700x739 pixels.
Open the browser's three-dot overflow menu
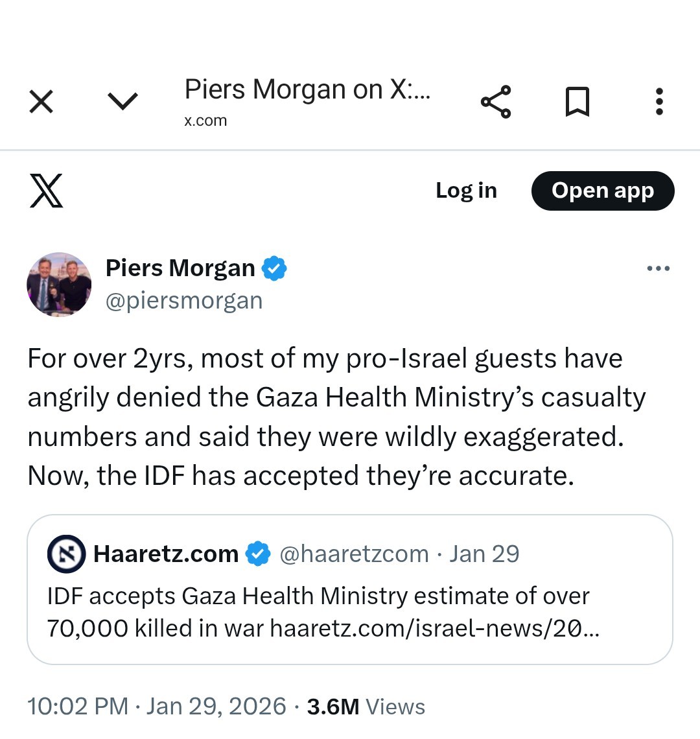[x=659, y=102]
